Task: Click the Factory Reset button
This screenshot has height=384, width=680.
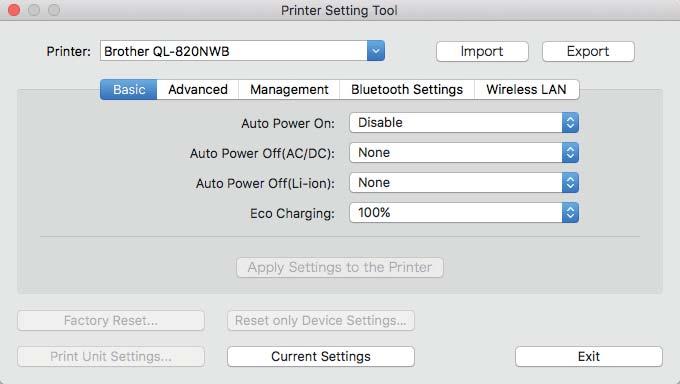Action: [x=111, y=321]
